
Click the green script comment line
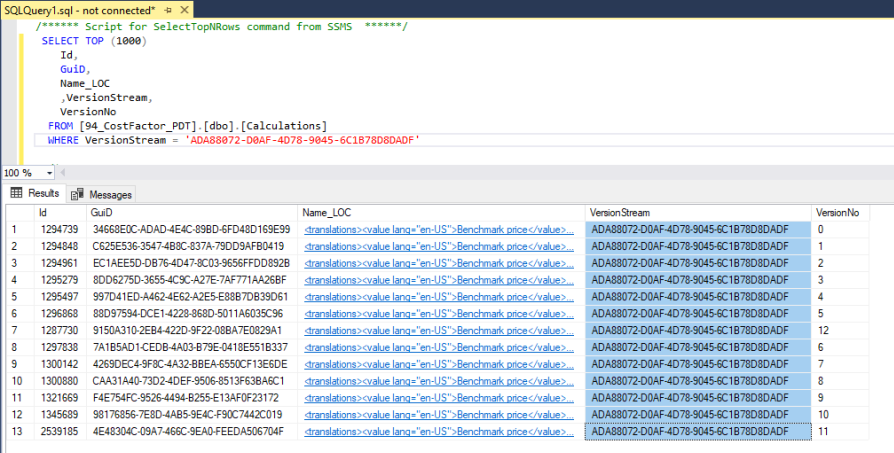pyautogui.click(x=221, y=27)
